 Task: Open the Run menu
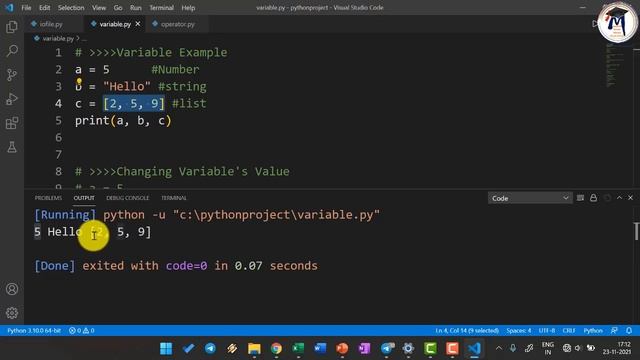pos(136,8)
